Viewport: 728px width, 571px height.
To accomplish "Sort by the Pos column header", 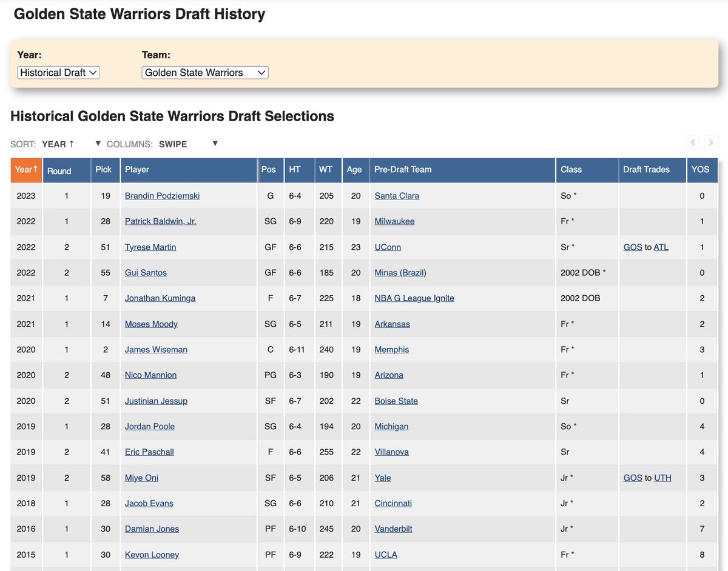I will [x=271, y=170].
